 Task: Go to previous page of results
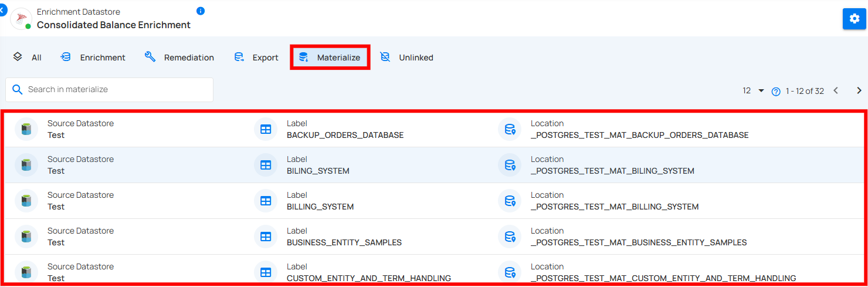836,90
